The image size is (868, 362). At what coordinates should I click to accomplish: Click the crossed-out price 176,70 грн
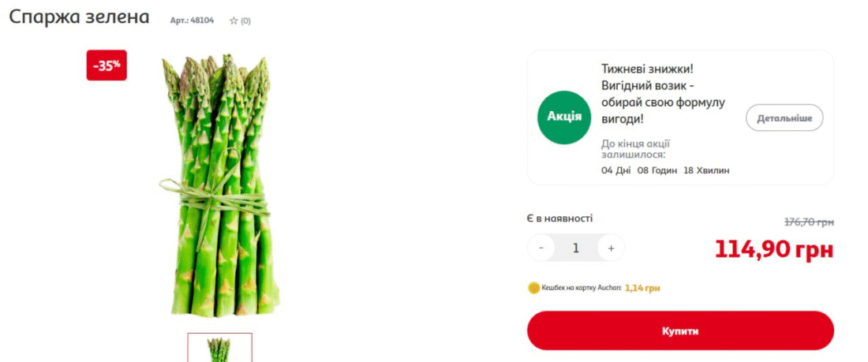(x=809, y=222)
